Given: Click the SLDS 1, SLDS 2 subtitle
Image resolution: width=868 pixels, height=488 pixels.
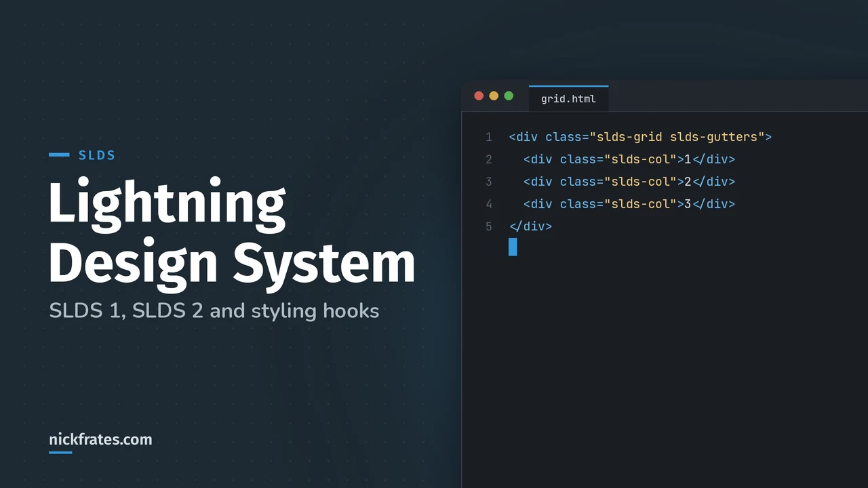Looking at the screenshot, I should click(214, 311).
